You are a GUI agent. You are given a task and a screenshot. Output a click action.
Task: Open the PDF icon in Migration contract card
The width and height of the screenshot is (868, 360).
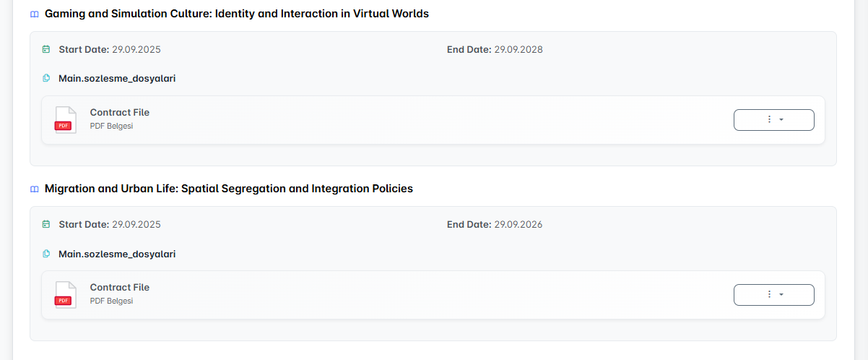click(x=65, y=295)
